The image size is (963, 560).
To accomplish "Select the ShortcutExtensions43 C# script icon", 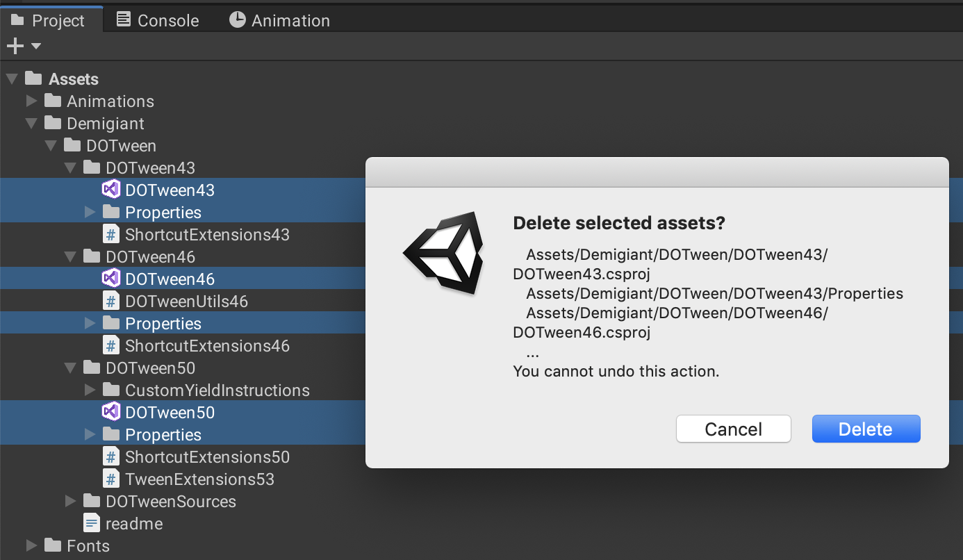I will (110, 234).
